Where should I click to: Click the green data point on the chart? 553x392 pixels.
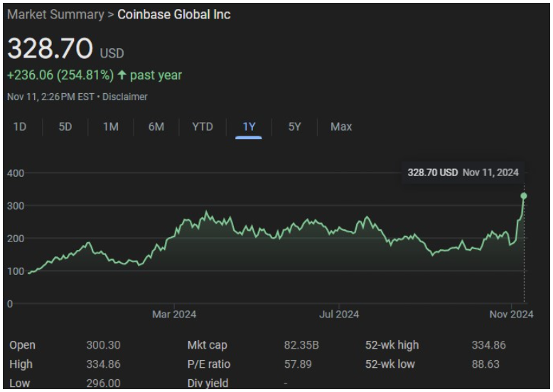coord(524,196)
